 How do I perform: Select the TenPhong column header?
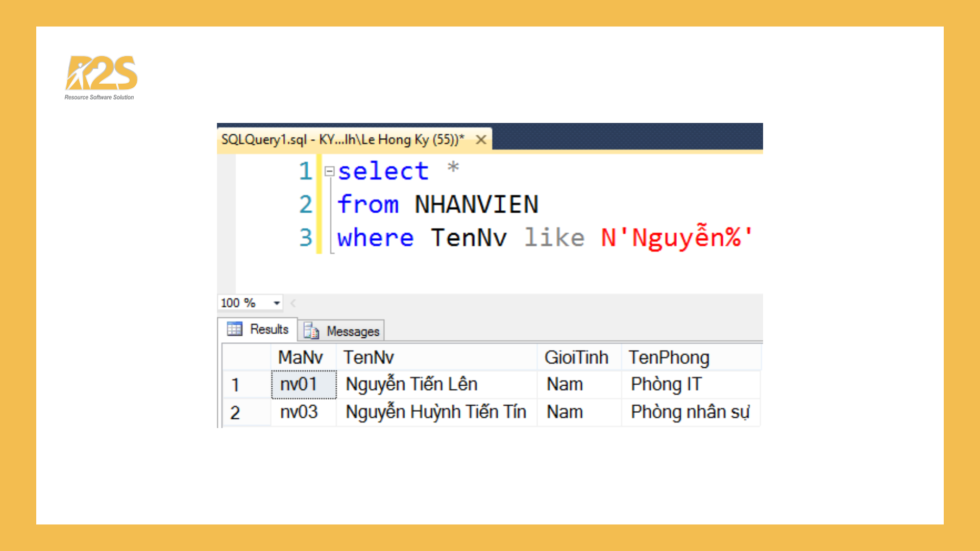click(669, 357)
